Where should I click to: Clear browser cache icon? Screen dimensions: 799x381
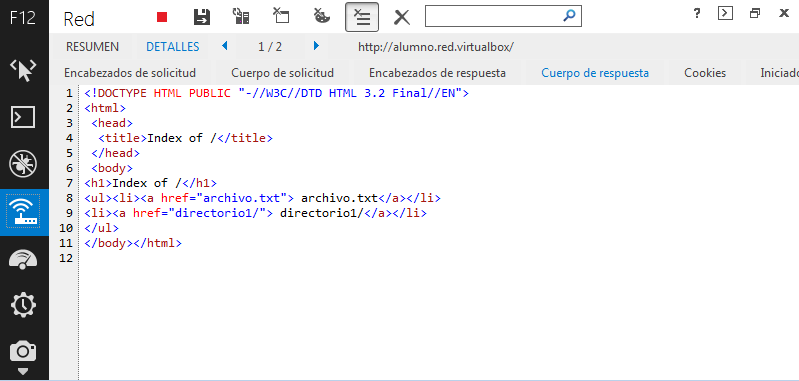280,16
